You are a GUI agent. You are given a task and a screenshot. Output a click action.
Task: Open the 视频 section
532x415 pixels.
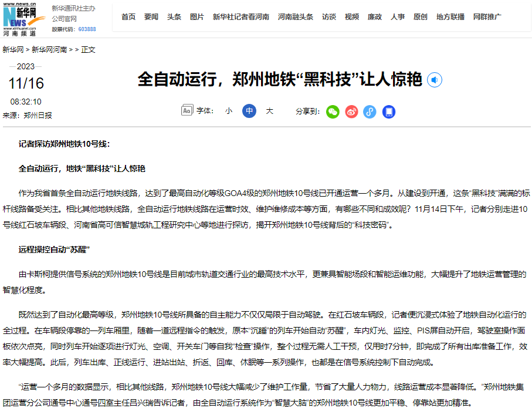352,16
